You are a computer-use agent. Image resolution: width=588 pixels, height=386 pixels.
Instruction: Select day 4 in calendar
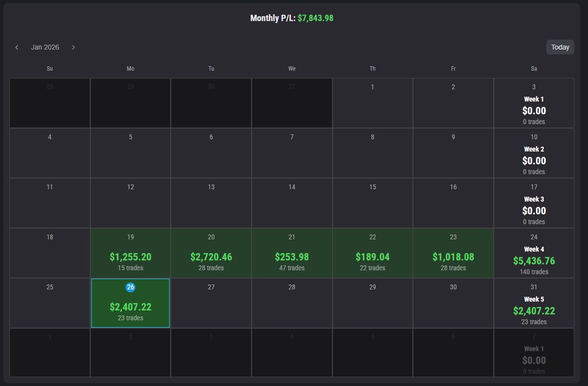[50, 153]
